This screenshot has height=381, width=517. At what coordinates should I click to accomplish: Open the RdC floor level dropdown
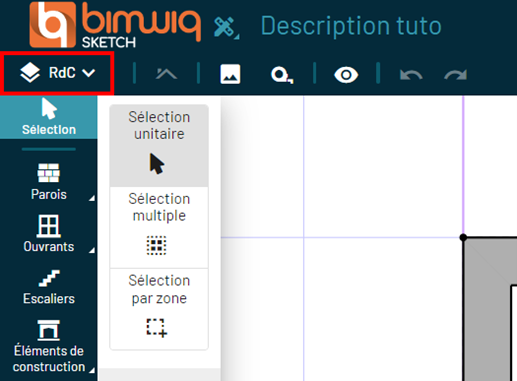tap(58, 73)
